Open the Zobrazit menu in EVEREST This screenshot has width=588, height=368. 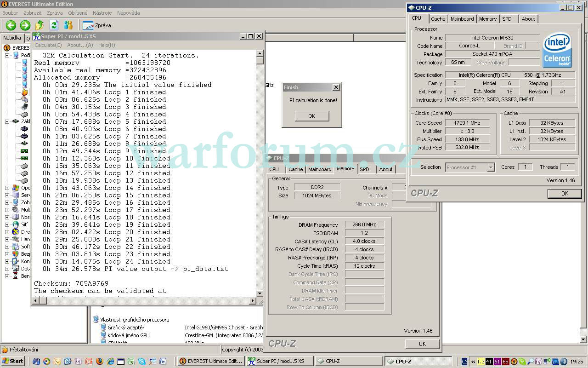coord(32,13)
